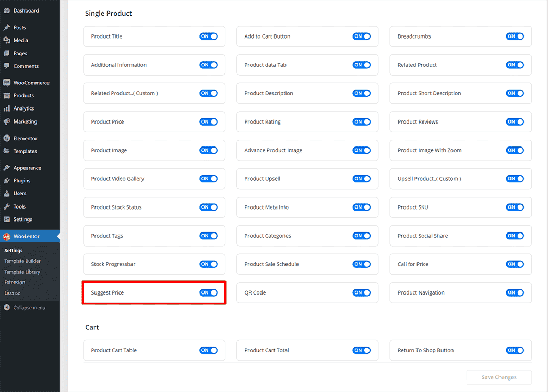Click the Plugins icon in sidebar
Viewport: 548px width, 392px height.
pos(7,181)
